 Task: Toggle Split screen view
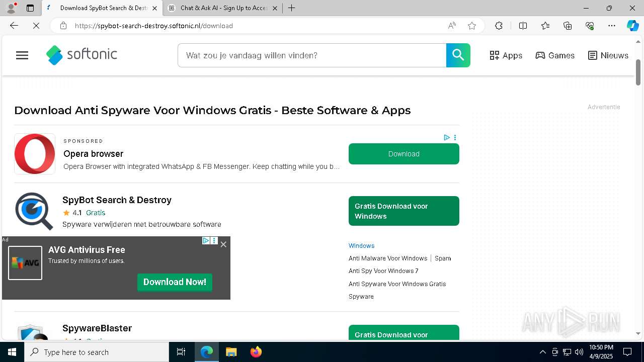point(523,26)
